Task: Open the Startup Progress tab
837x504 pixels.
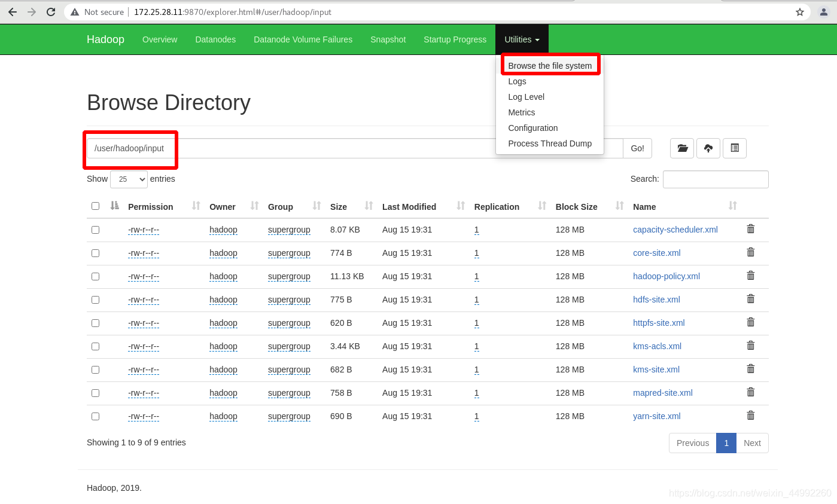Action: [455, 39]
